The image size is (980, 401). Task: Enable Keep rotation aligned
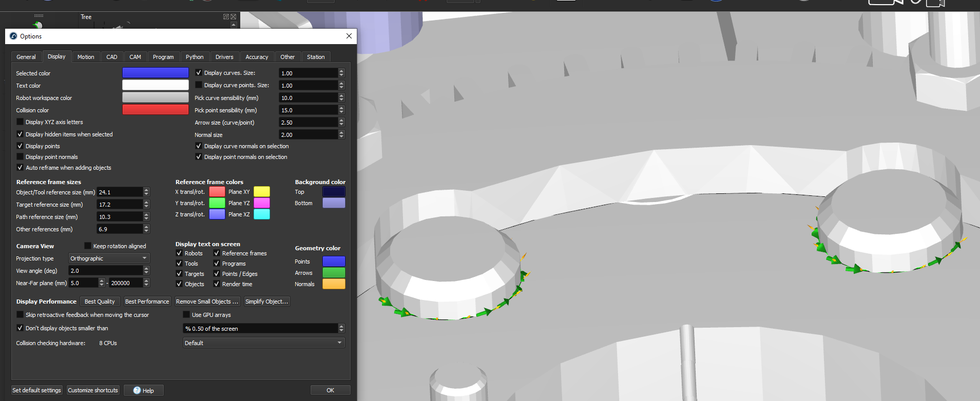pyautogui.click(x=88, y=246)
